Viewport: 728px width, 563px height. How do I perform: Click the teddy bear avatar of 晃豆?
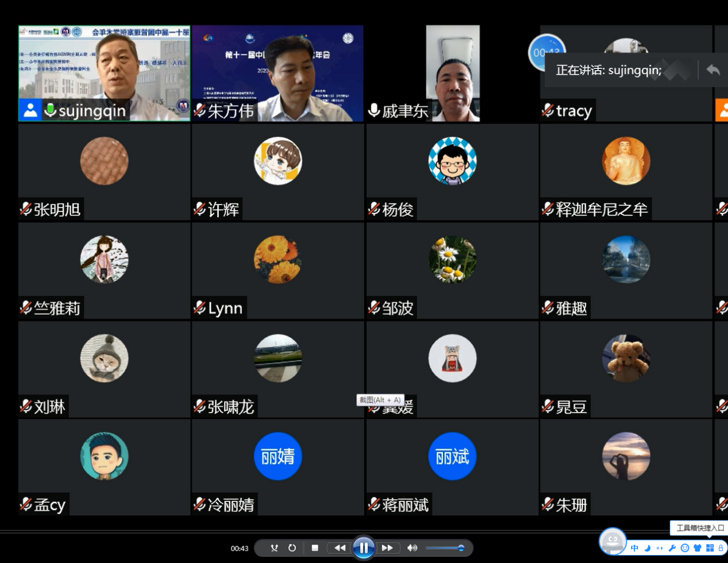(626, 358)
